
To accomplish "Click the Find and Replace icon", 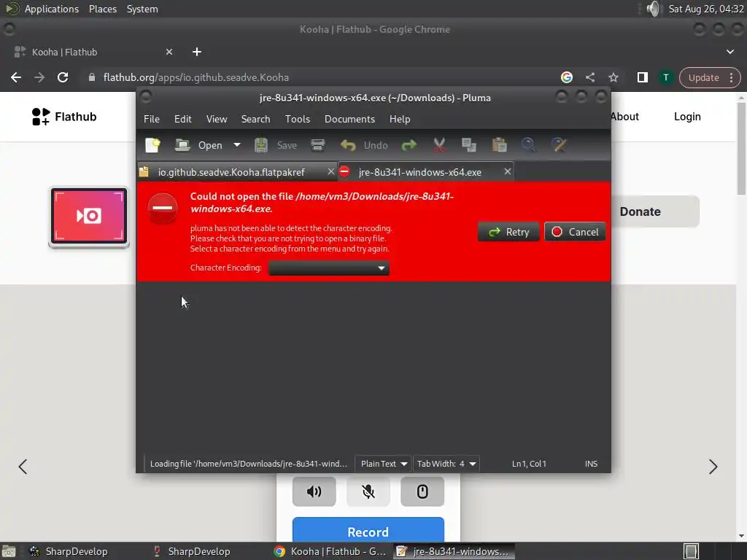I will point(559,145).
